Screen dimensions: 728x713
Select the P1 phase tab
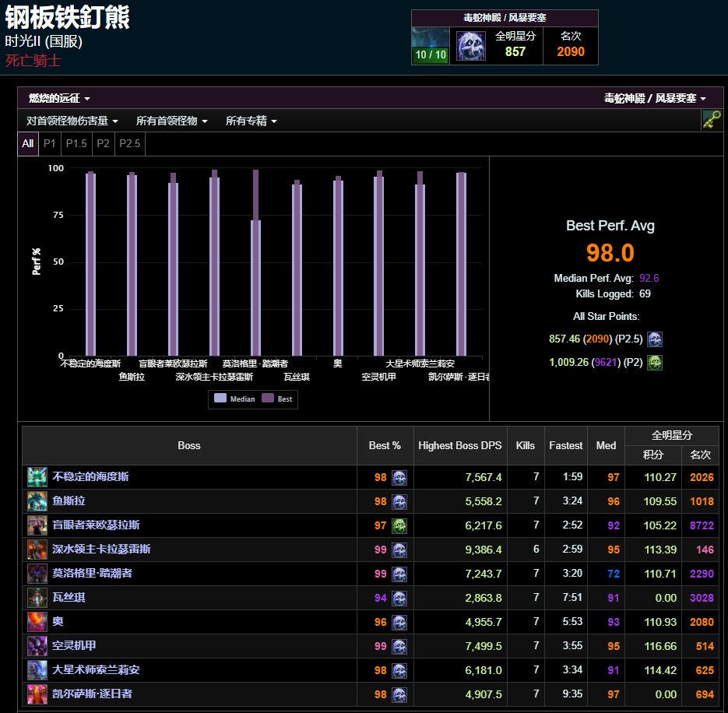tap(50, 144)
